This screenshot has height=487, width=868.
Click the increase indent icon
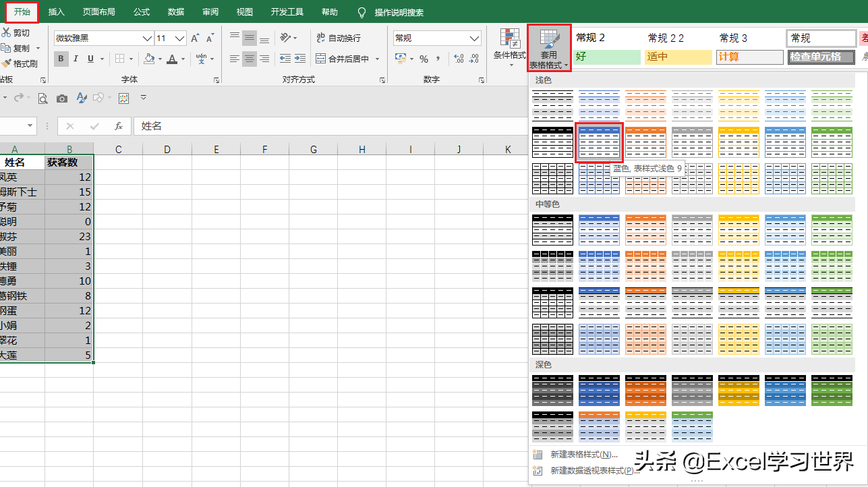[300, 59]
